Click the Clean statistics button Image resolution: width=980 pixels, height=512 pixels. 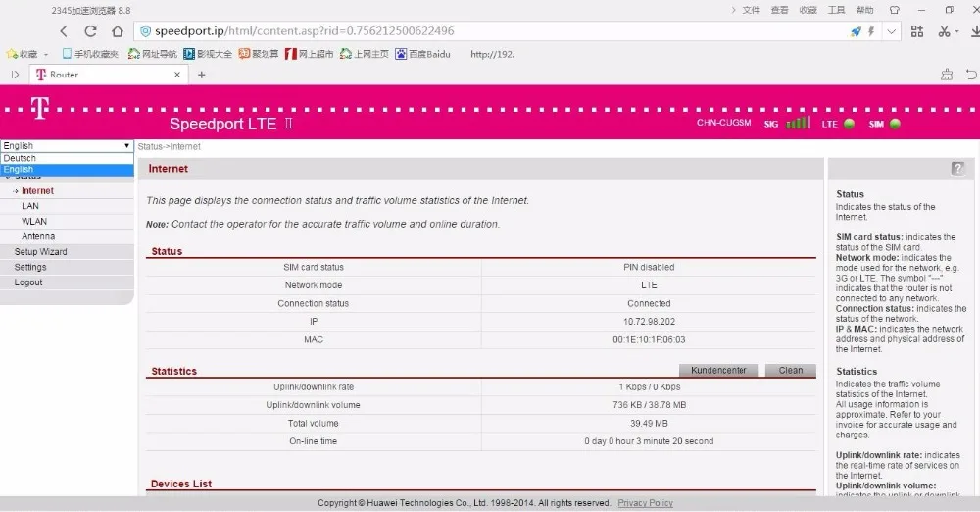pos(791,371)
